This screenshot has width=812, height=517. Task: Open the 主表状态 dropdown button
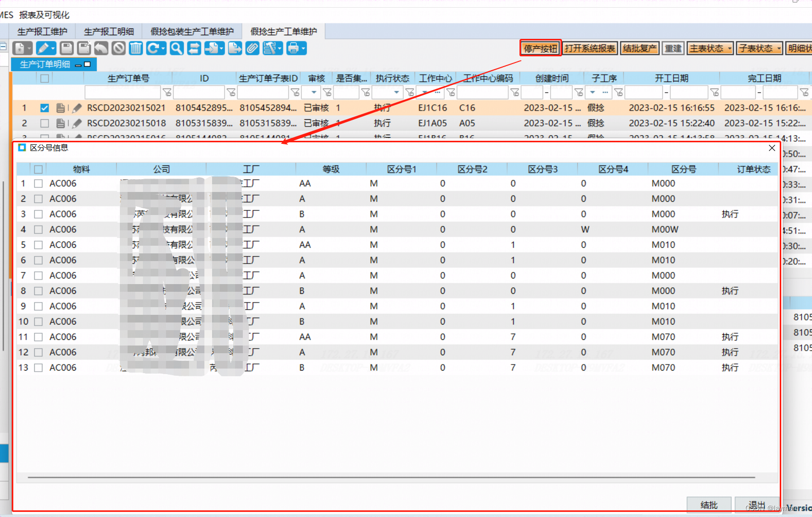pyautogui.click(x=710, y=48)
